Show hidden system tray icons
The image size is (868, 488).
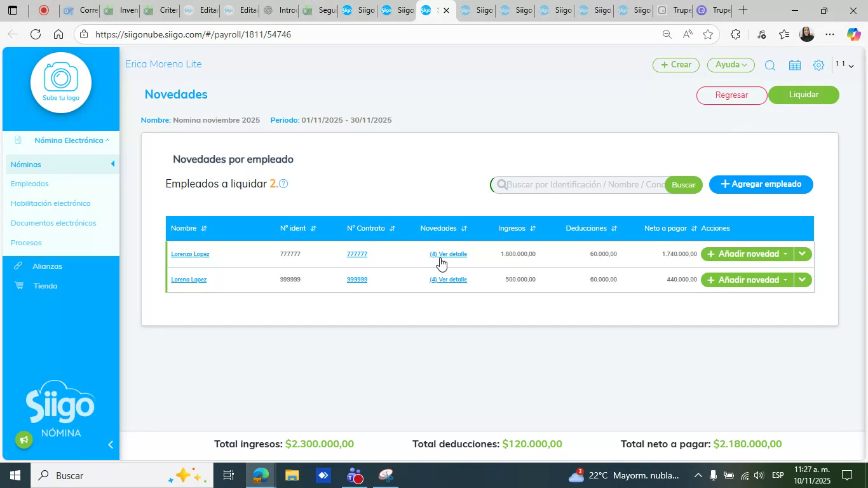(698, 475)
